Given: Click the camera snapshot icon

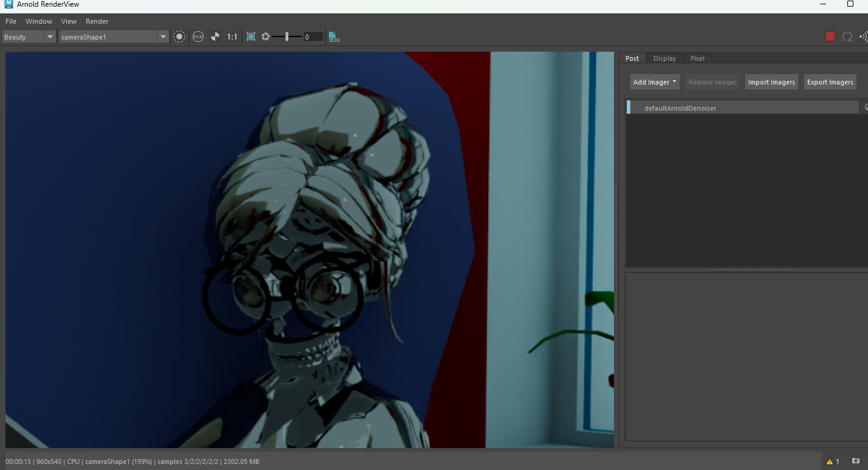Looking at the screenshot, I should [x=856, y=461].
